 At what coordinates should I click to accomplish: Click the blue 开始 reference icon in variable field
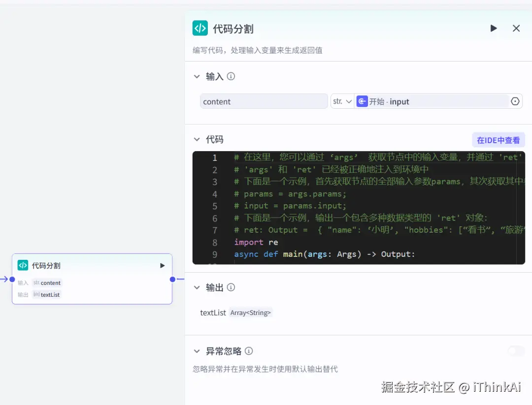(362, 101)
